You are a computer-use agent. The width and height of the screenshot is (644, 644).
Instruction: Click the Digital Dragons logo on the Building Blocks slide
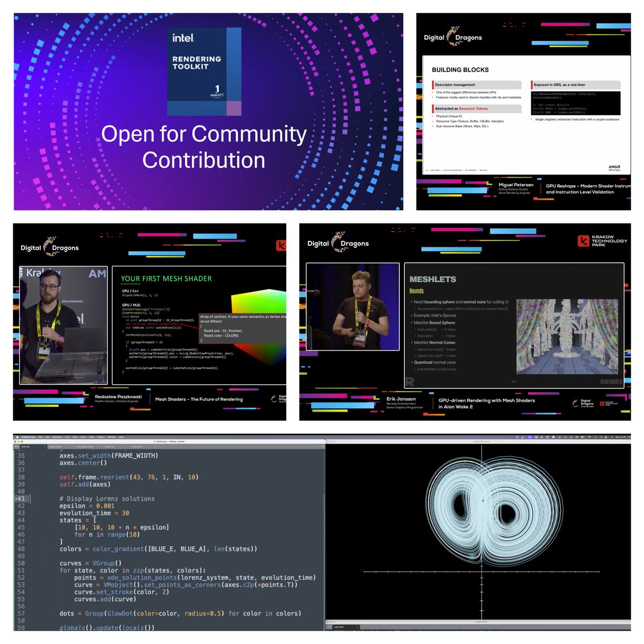pos(453,36)
